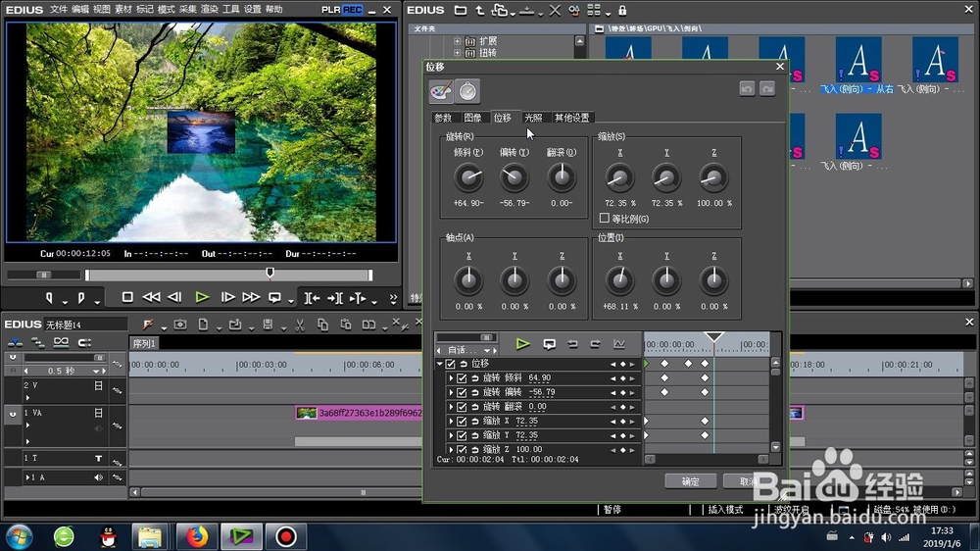Image resolution: width=980 pixels, height=551 pixels.
Task: Click the save floppy icon in timeline toolbar
Action: [x=268, y=325]
